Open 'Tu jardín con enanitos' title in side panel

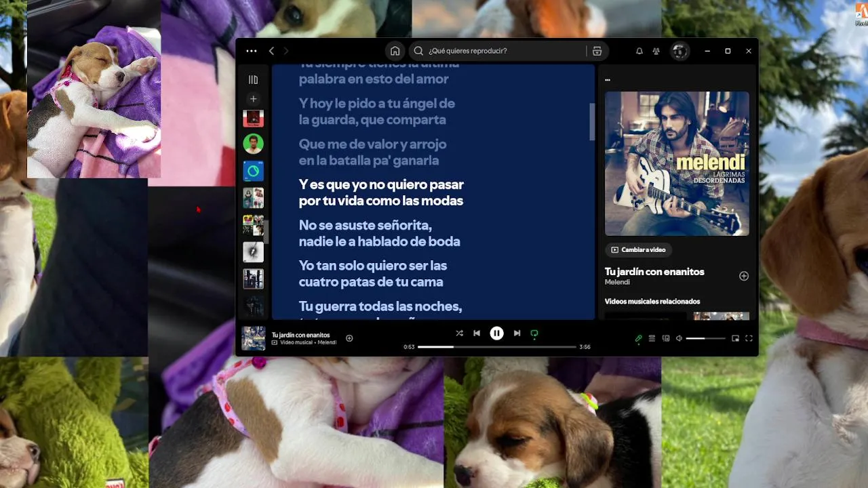(654, 272)
